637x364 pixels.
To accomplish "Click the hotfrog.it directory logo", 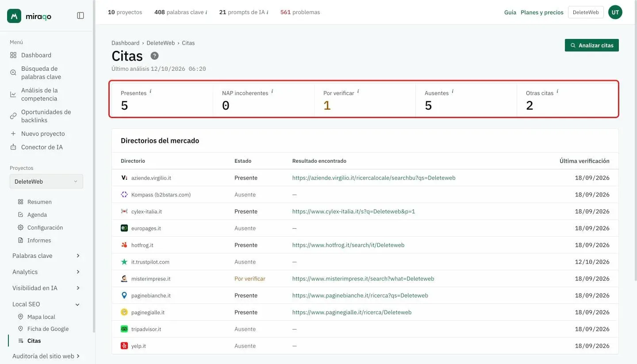I will click(124, 245).
